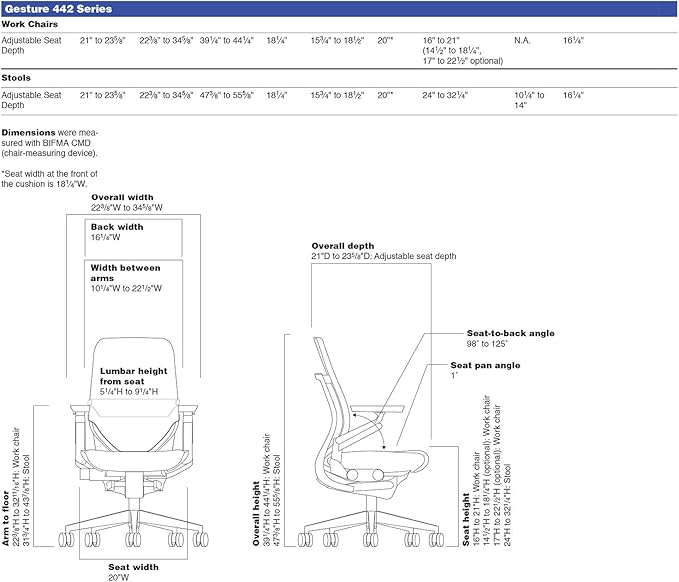
Task: Select the 5¼"H to 9¼"H value
Action: 129,391
